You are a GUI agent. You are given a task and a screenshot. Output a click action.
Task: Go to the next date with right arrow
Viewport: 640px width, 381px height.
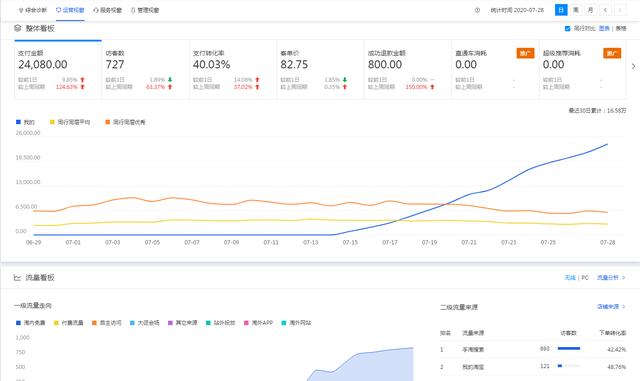pos(620,10)
